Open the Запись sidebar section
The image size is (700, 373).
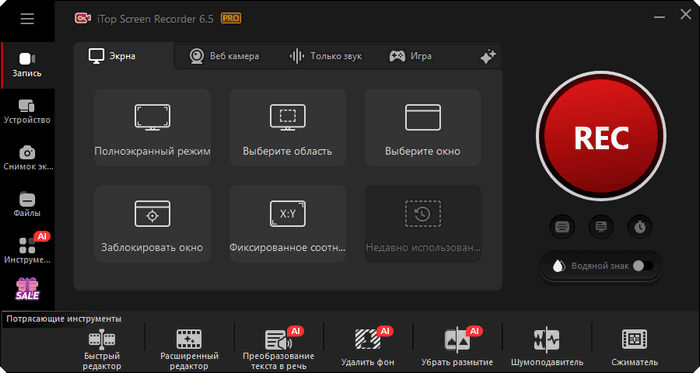click(x=27, y=65)
